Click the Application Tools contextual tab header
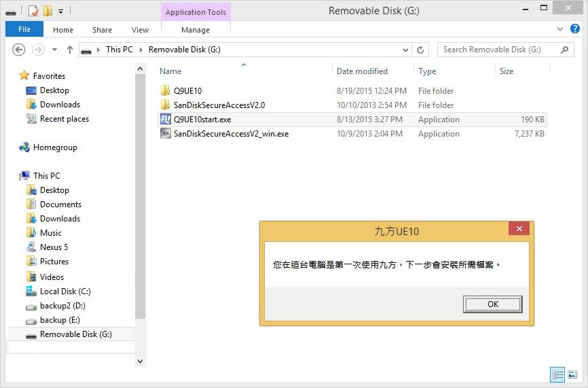 196,12
